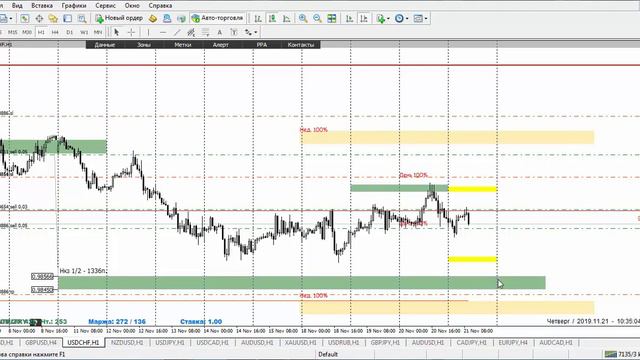Select the crosshair tool

131,32
